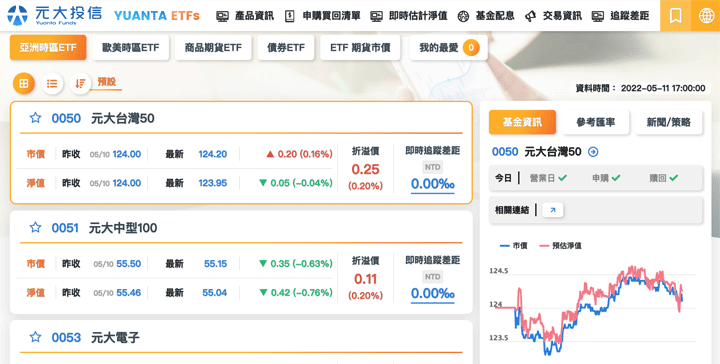This screenshot has height=364, width=720.
Task: Select the 基金資訊 panel tab
Action: [x=522, y=122]
